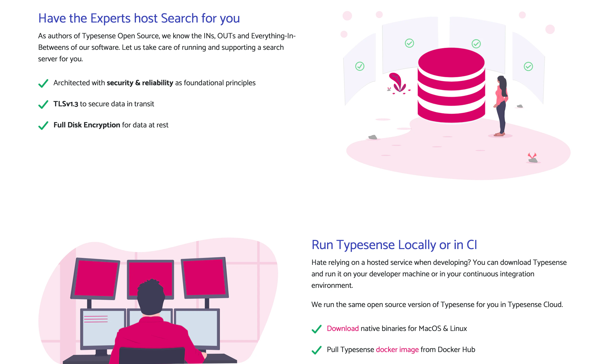The width and height of the screenshot is (609, 364).
Task: Open the docker image link
Action: (397, 350)
